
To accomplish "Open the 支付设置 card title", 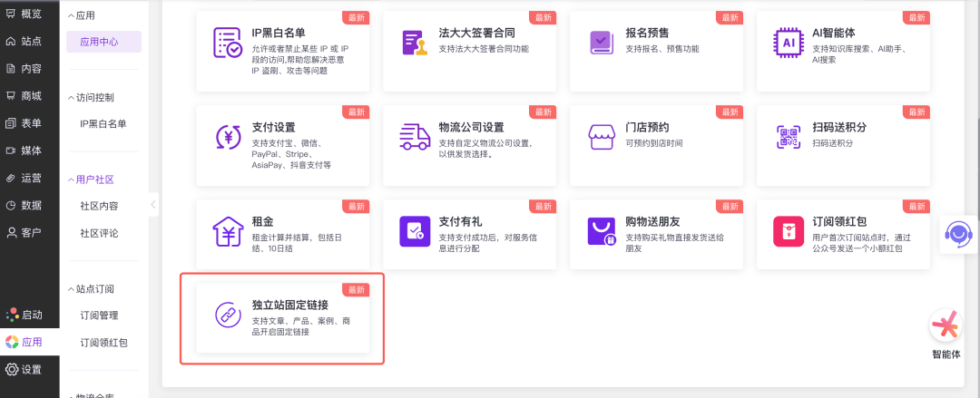I will tap(274, 128).
